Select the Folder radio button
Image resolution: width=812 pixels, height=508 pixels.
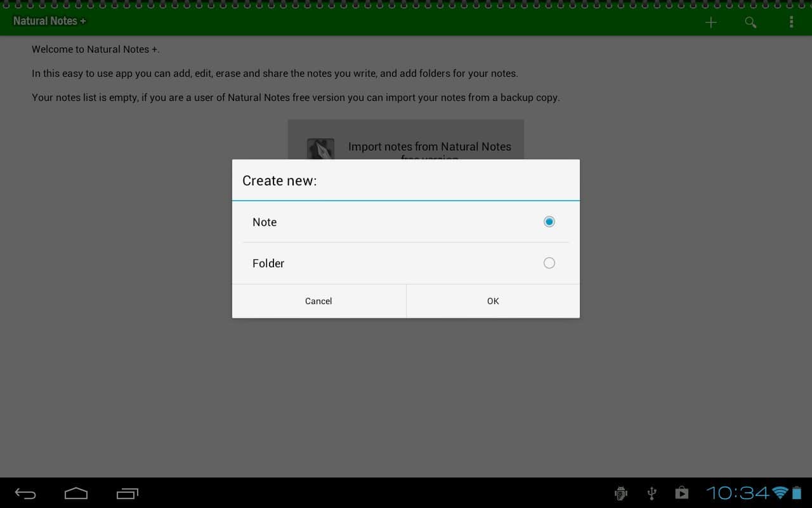(x=549, y=263)
